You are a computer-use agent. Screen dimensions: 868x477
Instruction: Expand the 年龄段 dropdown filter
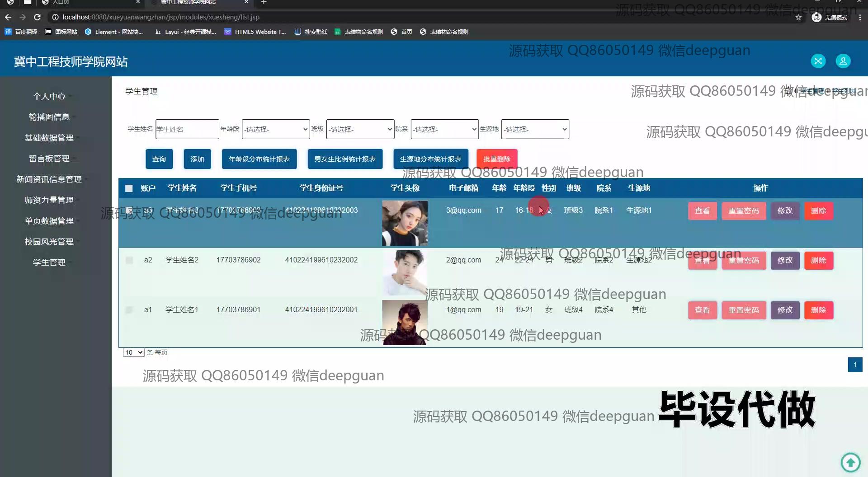click(276, 129)
